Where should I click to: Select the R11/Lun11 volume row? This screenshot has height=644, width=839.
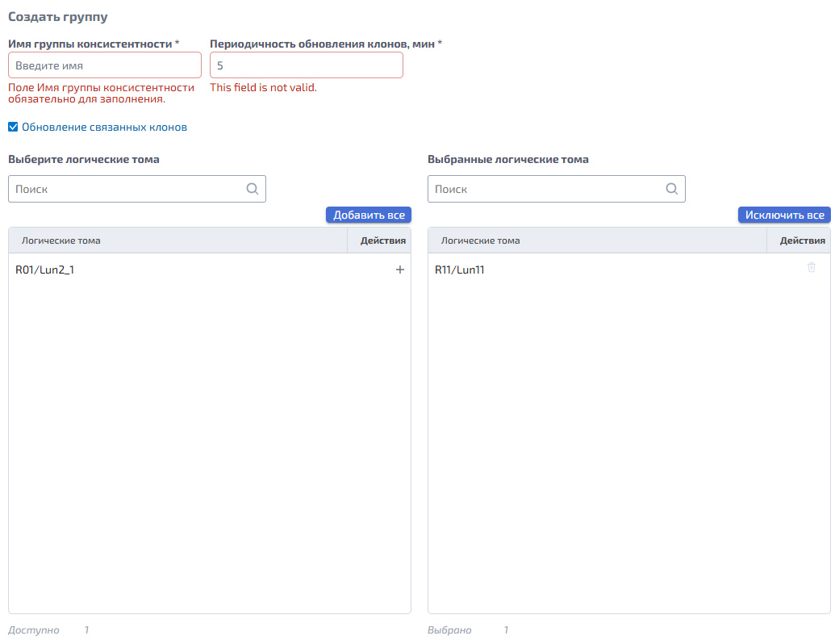pos(629,270)
